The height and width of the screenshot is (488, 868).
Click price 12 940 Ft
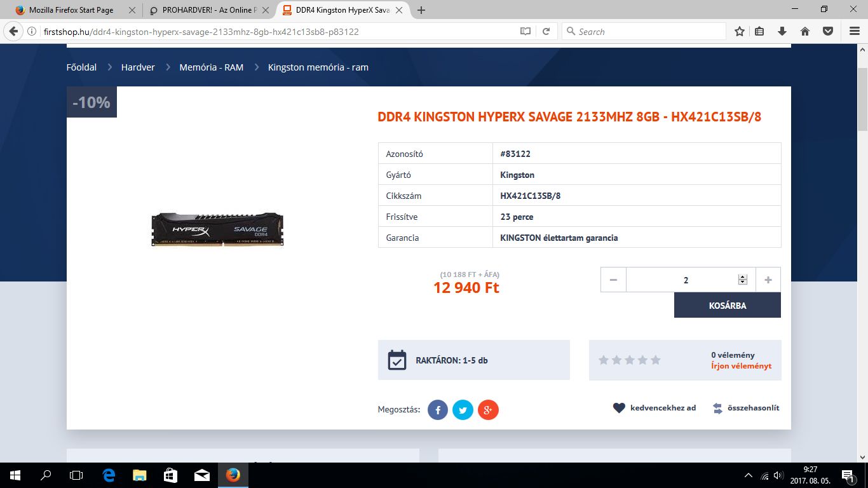(x=466, y=288)
